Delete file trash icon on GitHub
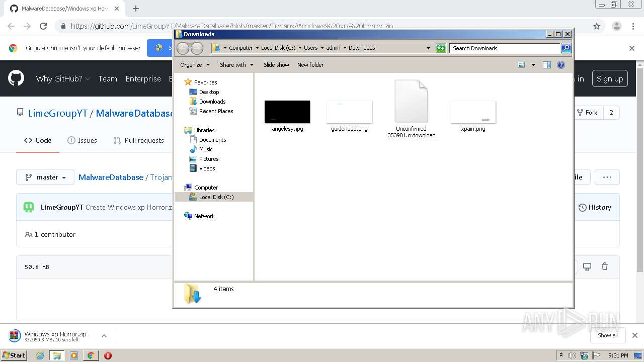The width and height of the screenshot is (644, 362). tap(605, 266)
